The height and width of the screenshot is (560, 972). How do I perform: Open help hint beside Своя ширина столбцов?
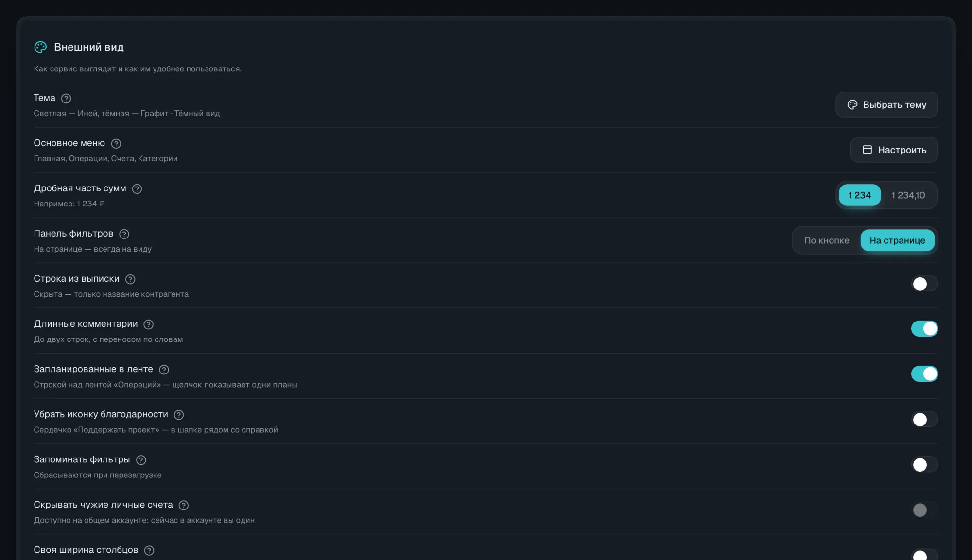pyautogui.click(x=149, y=550)
